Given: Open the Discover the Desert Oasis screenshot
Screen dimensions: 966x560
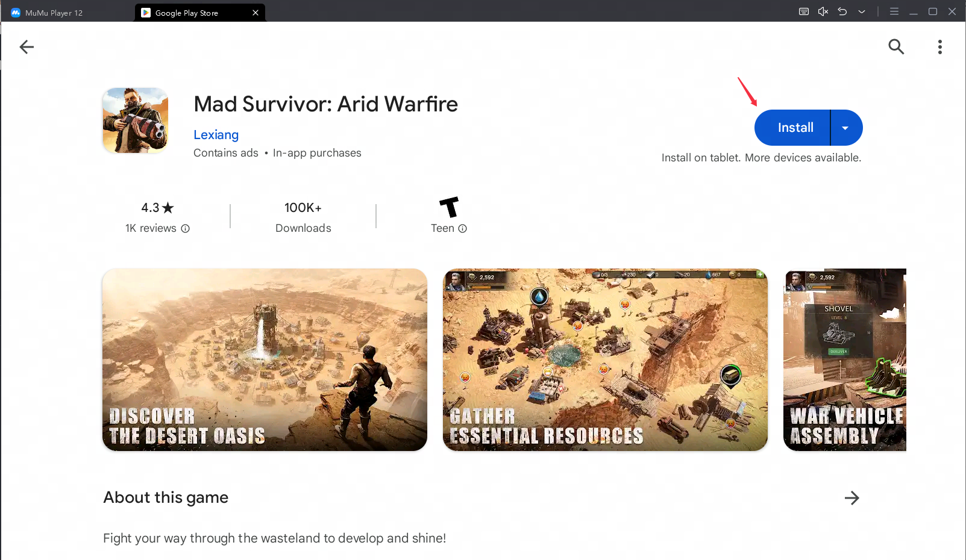Looking at the screenshot, I should pos(265,359).
